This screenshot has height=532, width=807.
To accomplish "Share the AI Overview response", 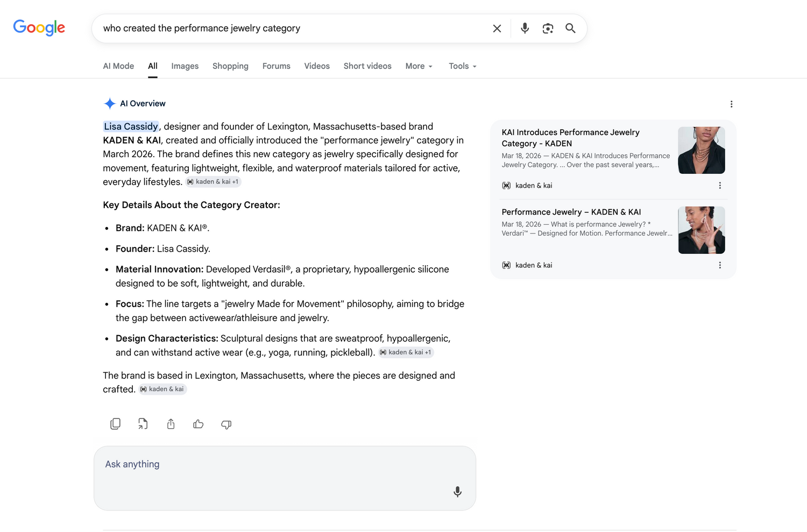I will (x=171, y=424).
